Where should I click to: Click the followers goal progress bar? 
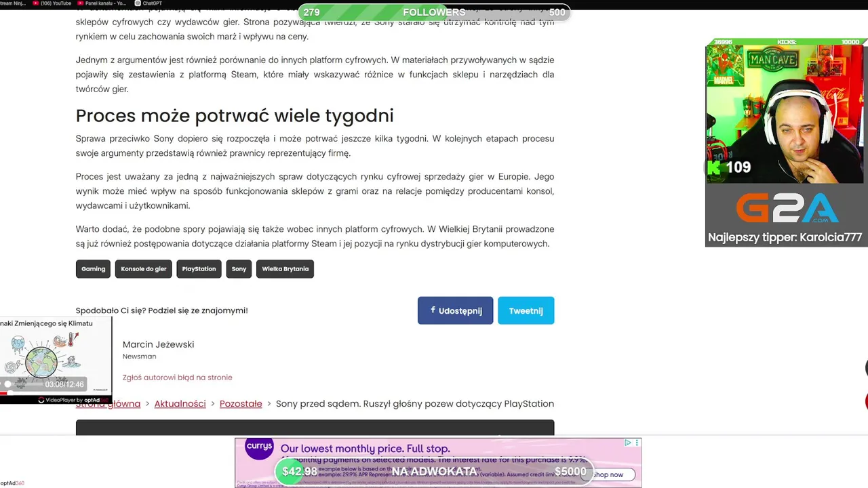click(434, 12)
